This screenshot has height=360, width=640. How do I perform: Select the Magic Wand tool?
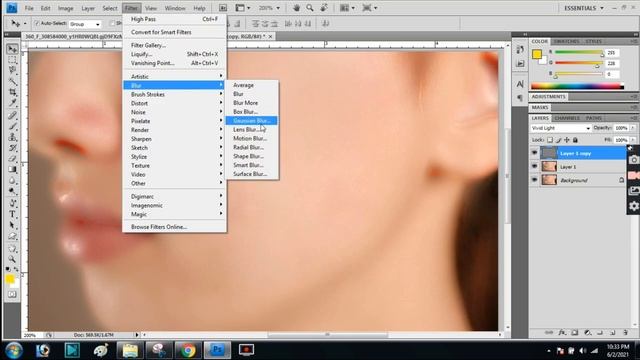click(x=12, y=81)
